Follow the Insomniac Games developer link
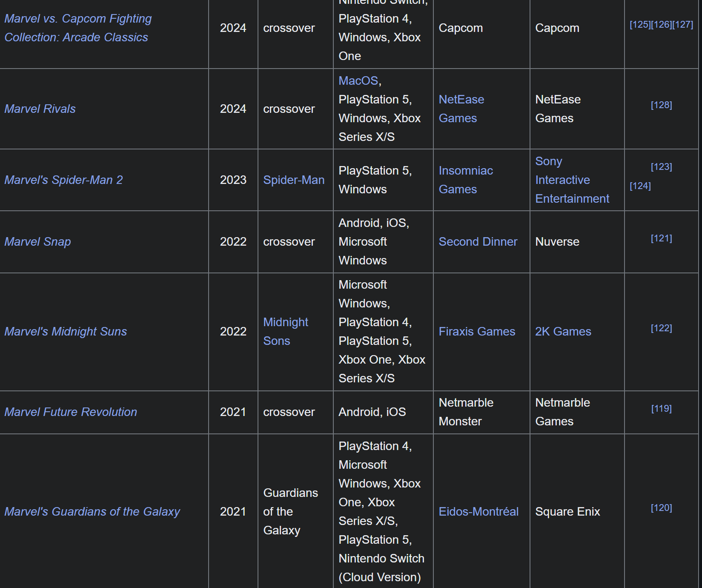Viewport: 702px width, 588px height. coord(466,180)
